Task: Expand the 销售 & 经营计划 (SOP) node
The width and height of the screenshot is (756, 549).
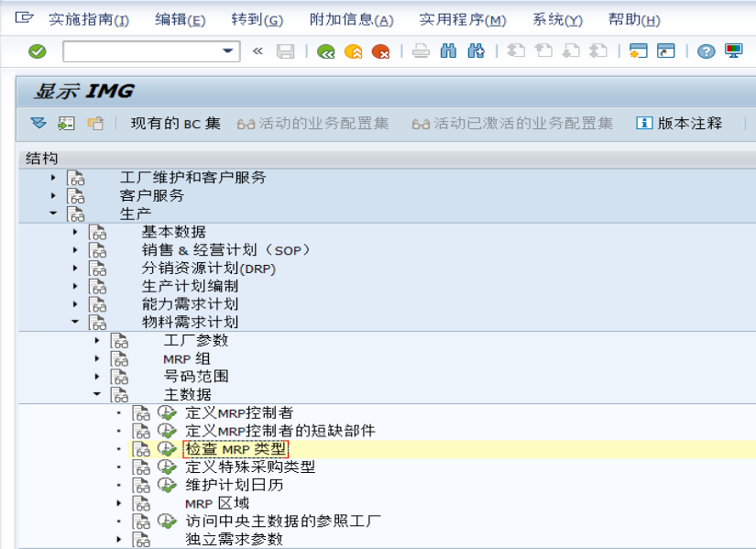Action: pyautogui.click(x=75, y=250)
